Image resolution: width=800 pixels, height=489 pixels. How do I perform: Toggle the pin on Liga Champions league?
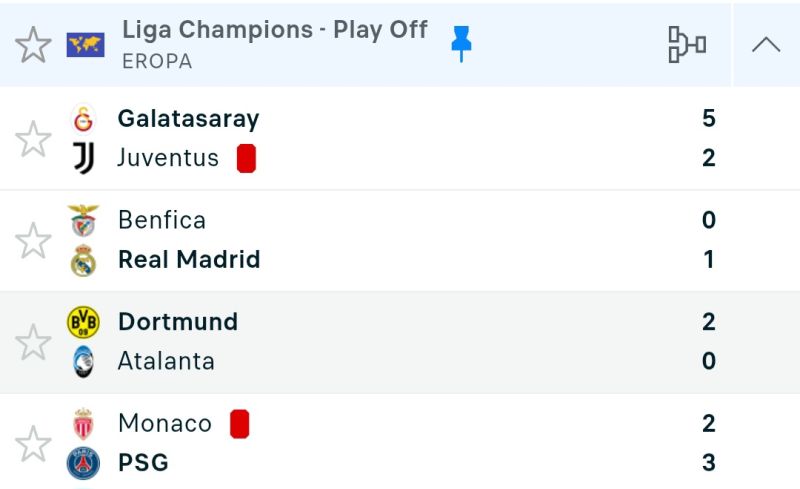461,43
